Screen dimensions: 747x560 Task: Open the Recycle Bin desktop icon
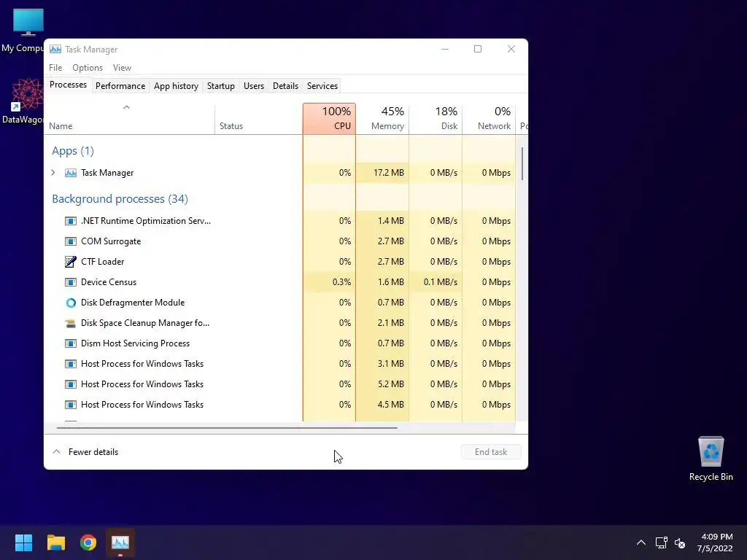coord(711,458)
